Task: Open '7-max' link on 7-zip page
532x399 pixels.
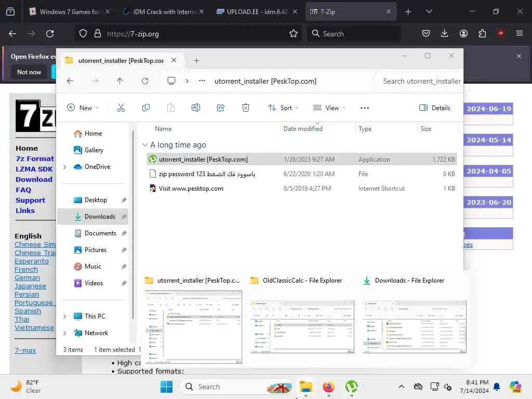Action: (x=25, y=351)
